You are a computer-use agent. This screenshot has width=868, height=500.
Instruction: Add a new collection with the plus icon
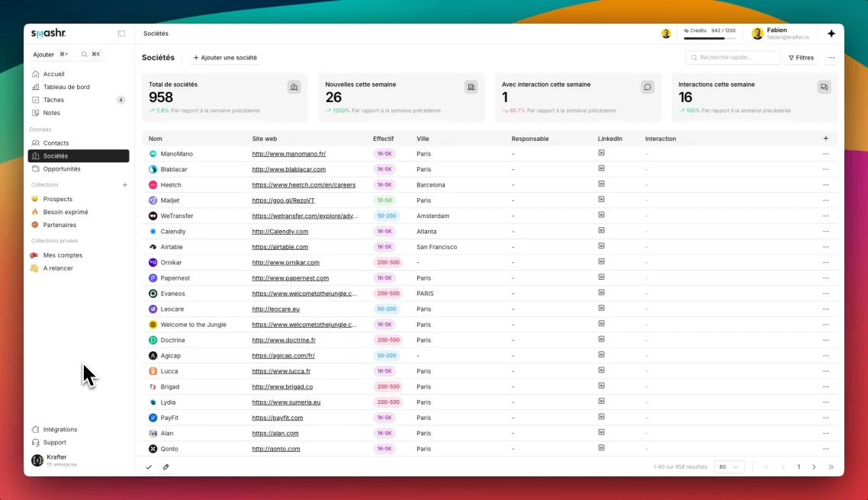[x=125, y=185]
